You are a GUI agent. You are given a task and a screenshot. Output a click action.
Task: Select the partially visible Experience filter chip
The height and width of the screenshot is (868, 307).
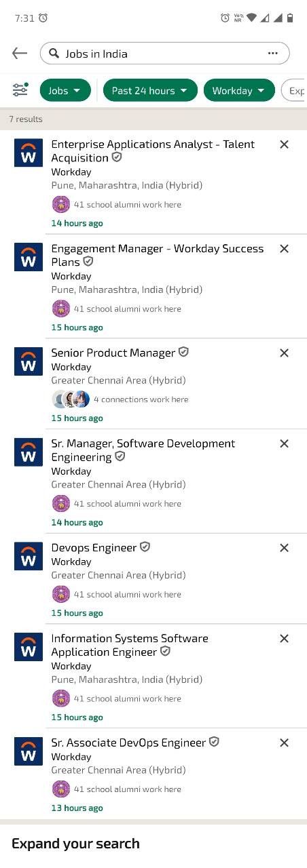tap(294, 90)
